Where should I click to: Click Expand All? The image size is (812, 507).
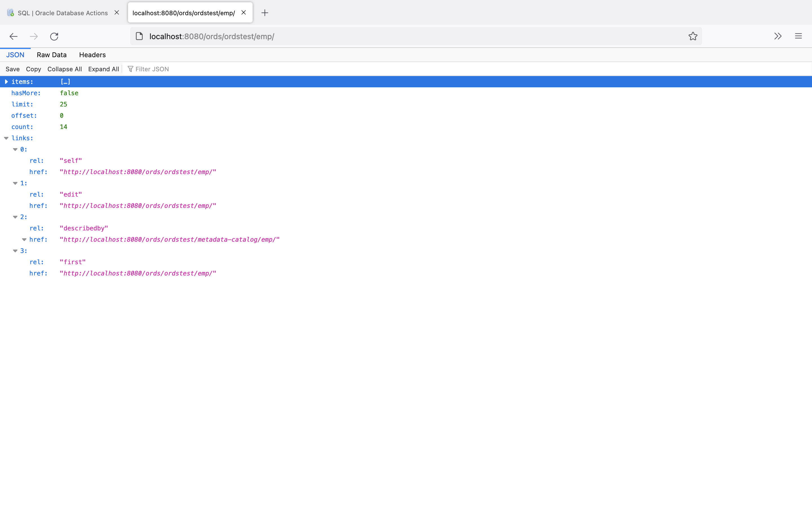[x=103, y=69]
